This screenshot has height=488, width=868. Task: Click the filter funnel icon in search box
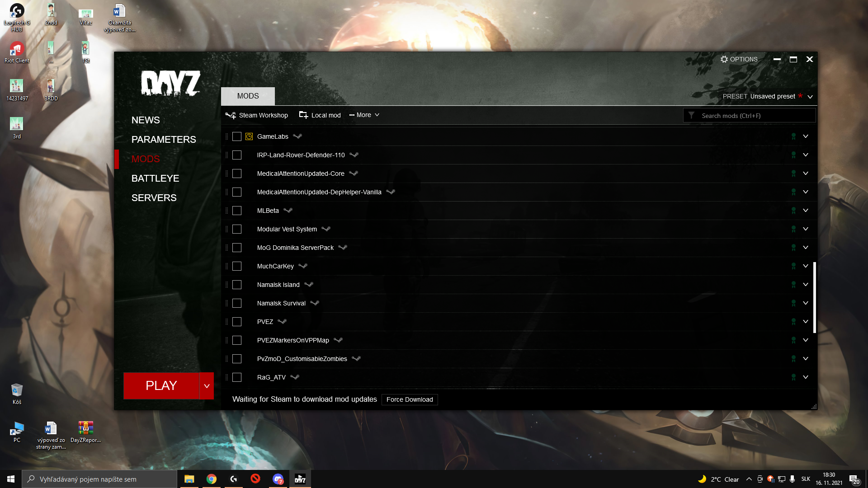[691, 115]
